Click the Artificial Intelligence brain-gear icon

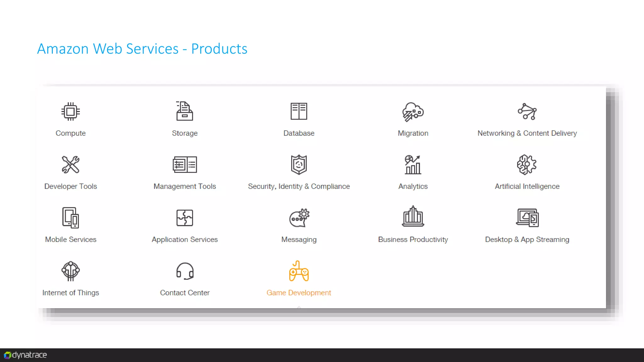(x=527, y=165)
